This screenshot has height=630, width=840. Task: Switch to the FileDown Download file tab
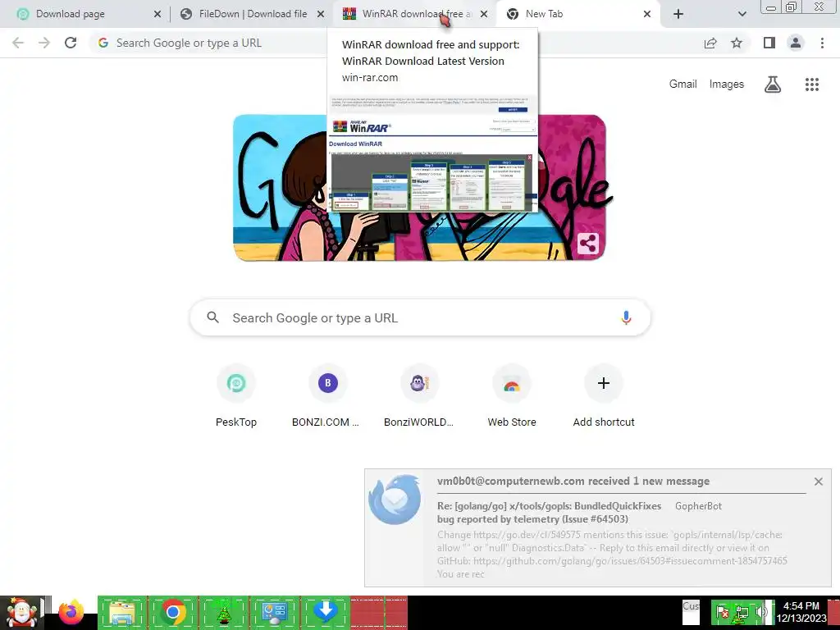[252, 14]
